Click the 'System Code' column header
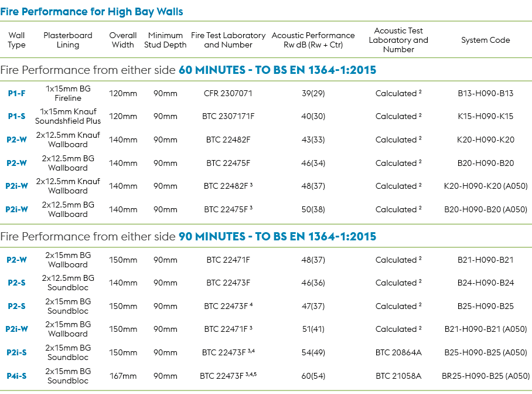Image resolution: width=532 pixels, height=394 pixels. coord(485,40)
